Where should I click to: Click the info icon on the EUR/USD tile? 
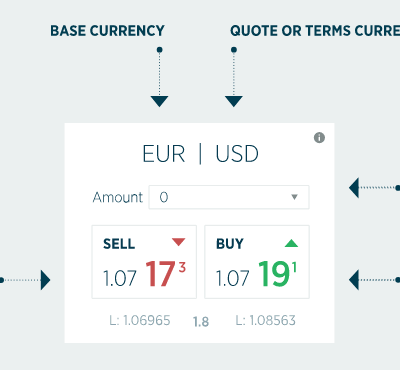point(319,138)
